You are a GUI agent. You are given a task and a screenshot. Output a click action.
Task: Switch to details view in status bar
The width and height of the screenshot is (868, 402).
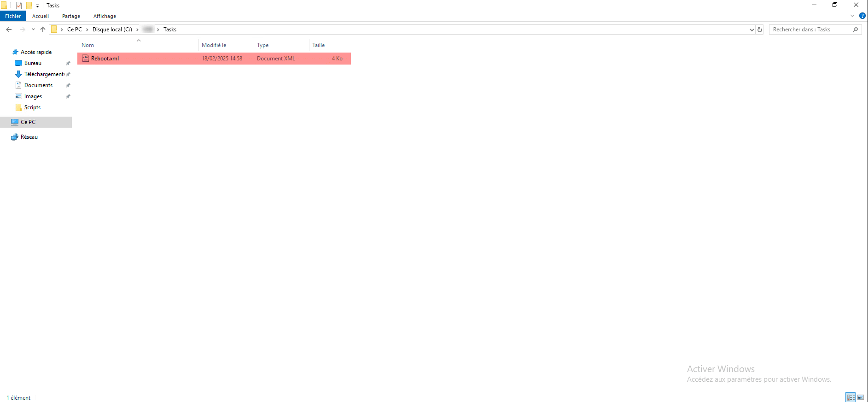click(x=851, y=397)
